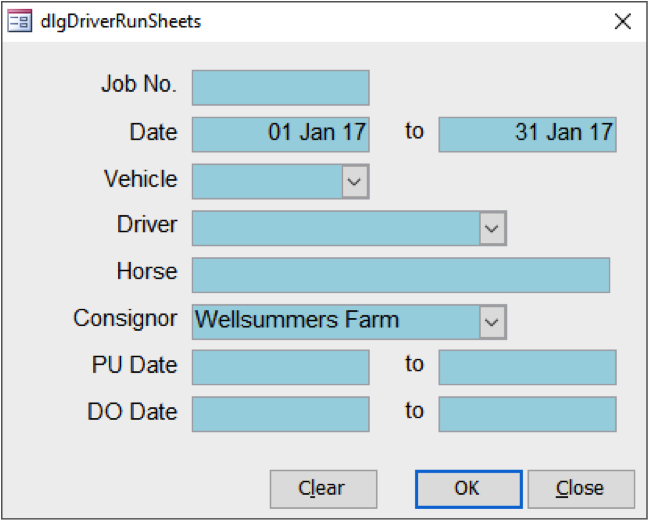
Task: Focus the Job No. input field
Action: [x=281, y=88]
